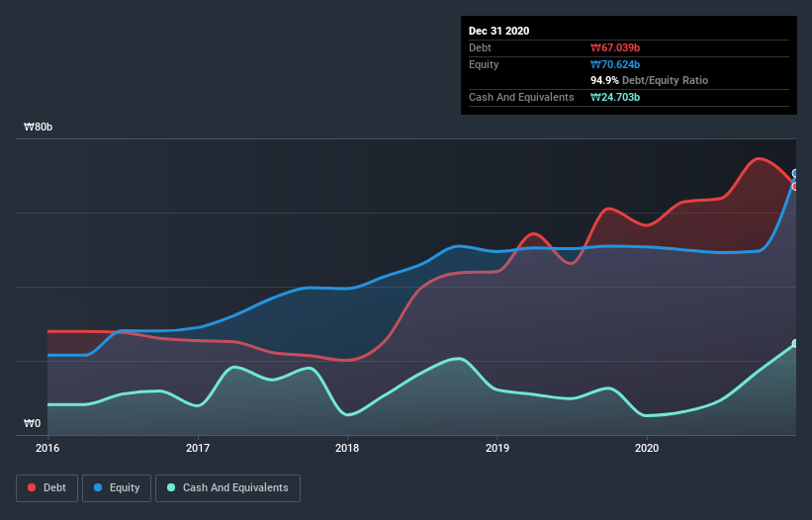
Task: Click the Debt label in tooltip
Action: coord(480,48)
